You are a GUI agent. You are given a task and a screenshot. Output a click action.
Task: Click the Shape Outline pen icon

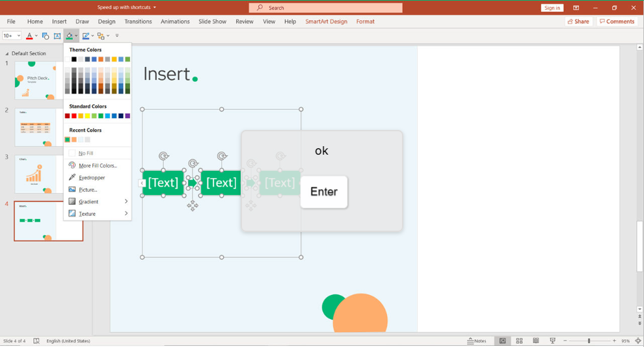(85, 36)
